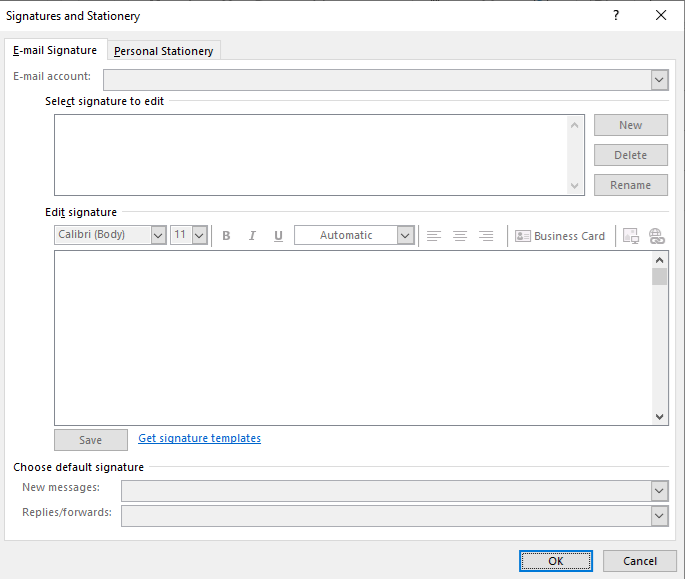Open the Replies/forwards signature dropdown
The width and height of the screenshot is (685, 579).
(660, 516)
